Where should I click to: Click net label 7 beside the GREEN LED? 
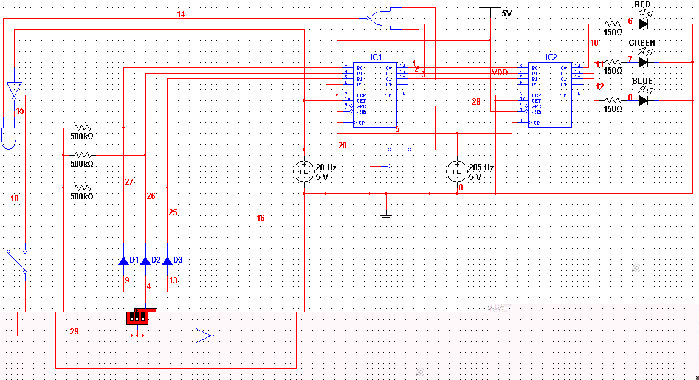click(630, 59)
